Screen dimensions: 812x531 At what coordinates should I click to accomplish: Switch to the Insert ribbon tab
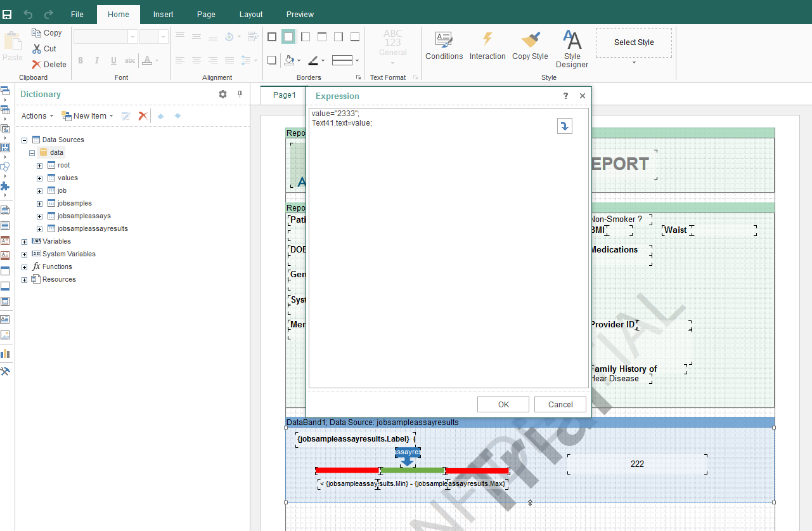pyautogui.click(x=163, y=14)
